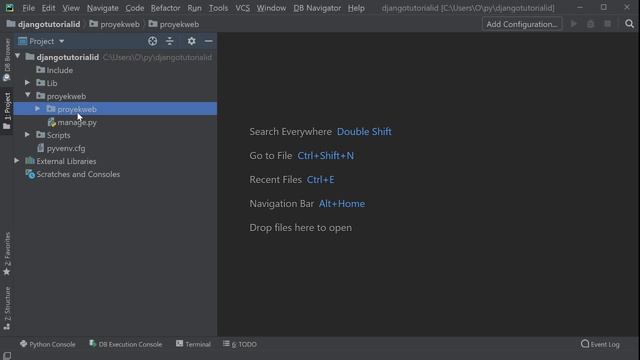Open the View menu
Image resolution: width=640 pixels, height=360 pixels.
click(x=71, y=8)
